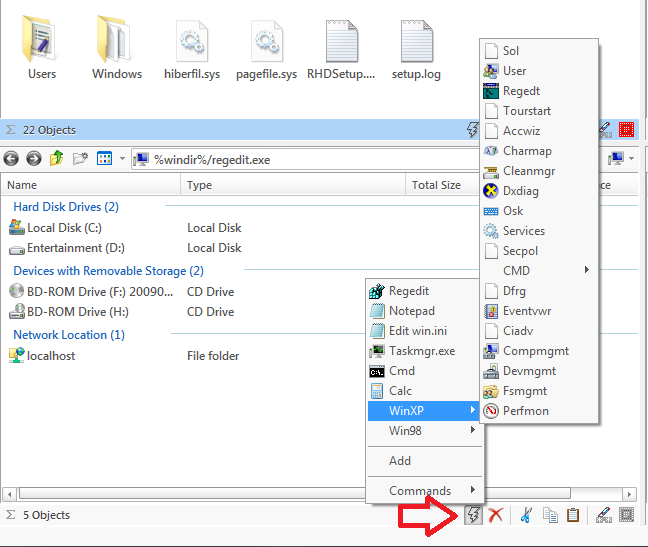Click the green up-folder arrow icon

pyautogui.click(x=57, y=158)
